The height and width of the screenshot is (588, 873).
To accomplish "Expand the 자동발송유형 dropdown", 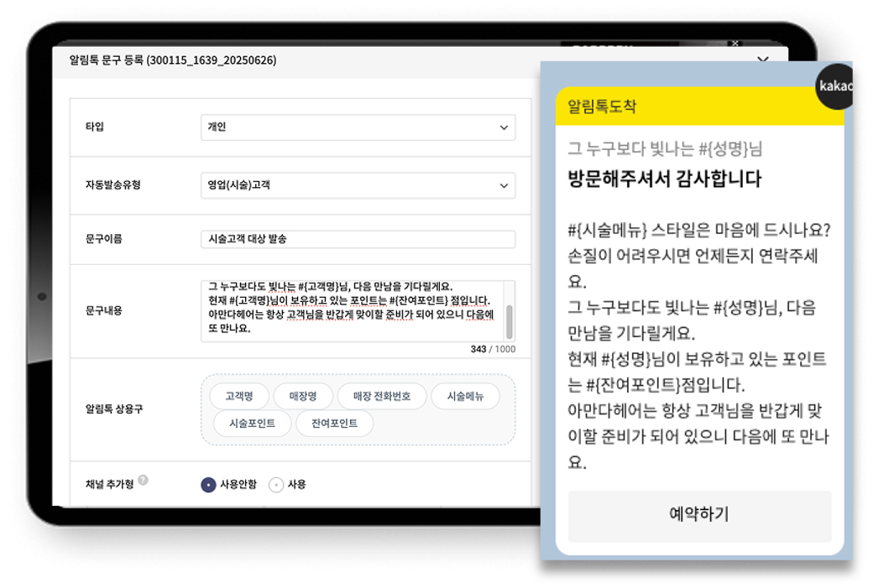I will (358, 185).
